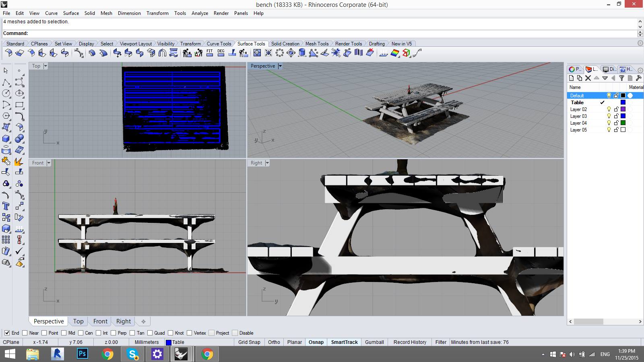Open the Mesh menu

point(107,13)
